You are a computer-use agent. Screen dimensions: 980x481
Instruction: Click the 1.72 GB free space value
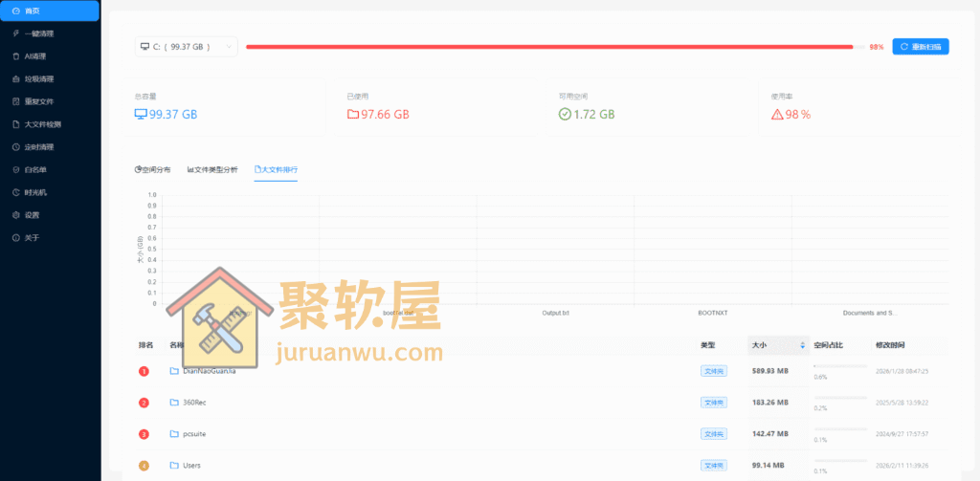[x=593, y=115]
